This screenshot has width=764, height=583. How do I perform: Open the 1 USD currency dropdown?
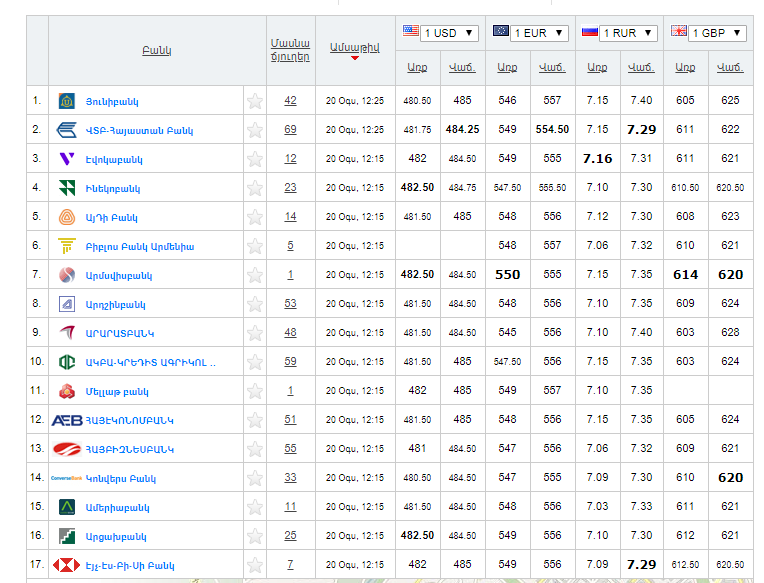(449, 33)
